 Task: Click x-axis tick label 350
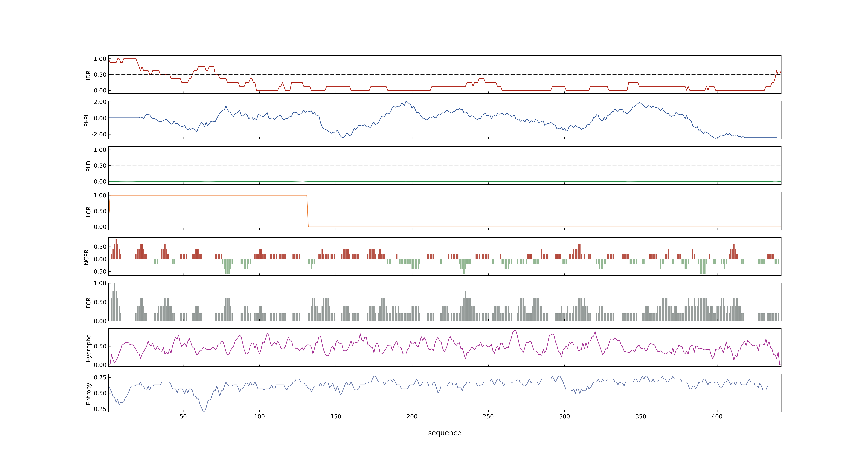(x=641, y=416)
